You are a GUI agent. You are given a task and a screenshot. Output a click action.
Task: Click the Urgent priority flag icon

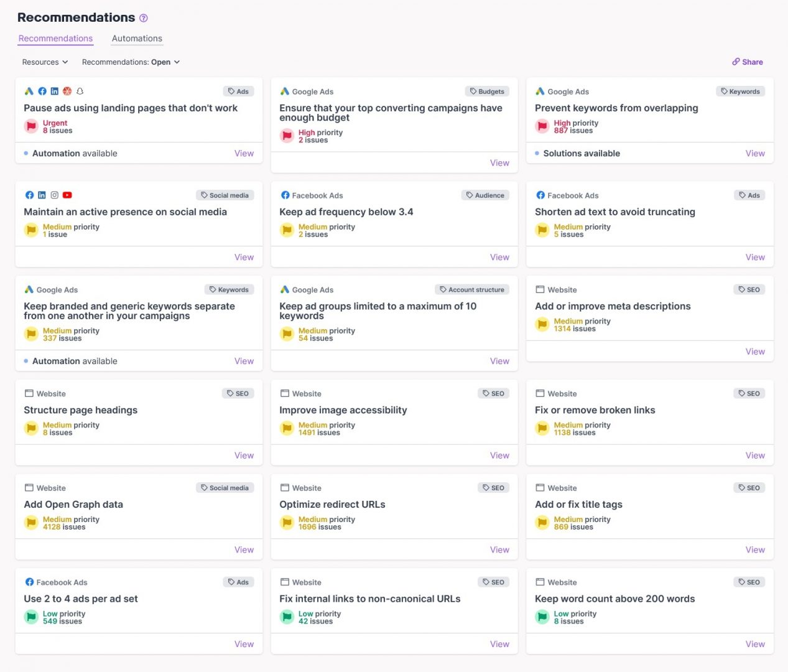(x=31, y=126)
